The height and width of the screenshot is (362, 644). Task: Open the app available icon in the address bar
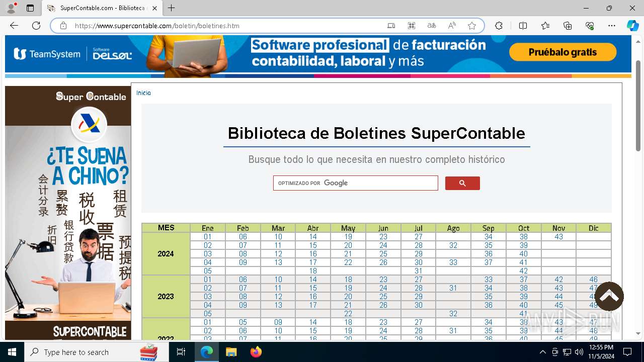click(412, 26)
